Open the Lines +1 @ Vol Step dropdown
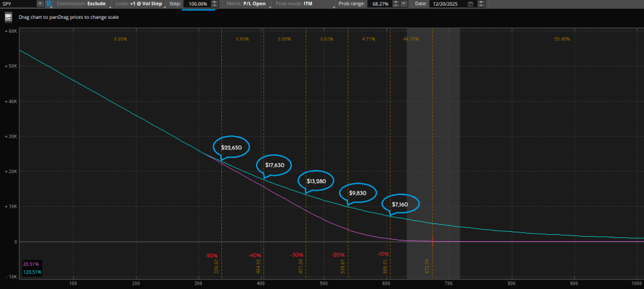This screenshot has height=289, width=644. click(139, 4)
